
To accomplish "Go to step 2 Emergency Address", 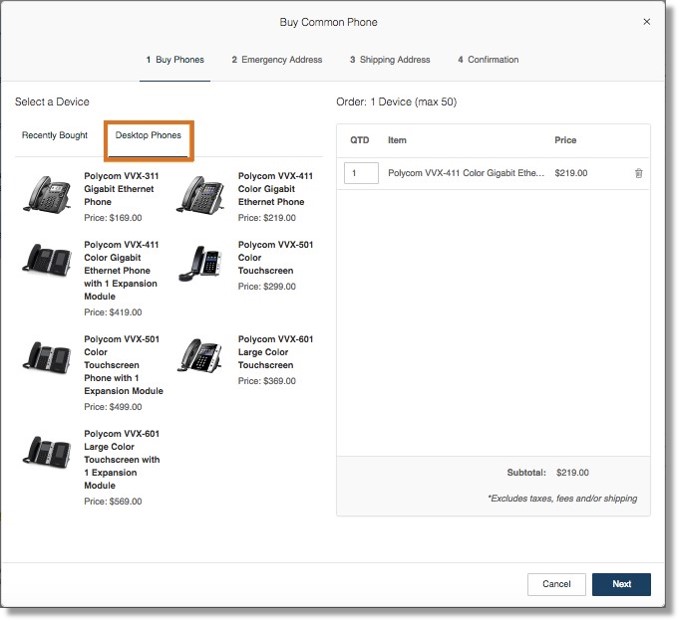I will click(277, 60).
